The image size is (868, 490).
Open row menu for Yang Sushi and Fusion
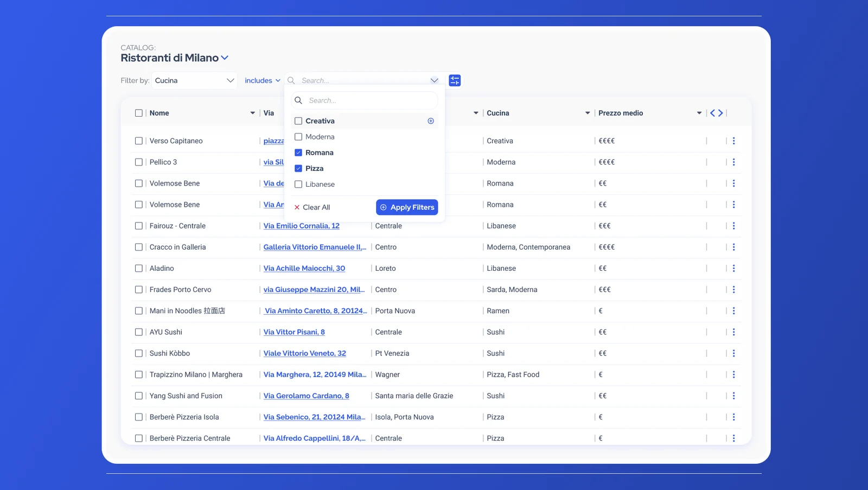coord(733,396)
